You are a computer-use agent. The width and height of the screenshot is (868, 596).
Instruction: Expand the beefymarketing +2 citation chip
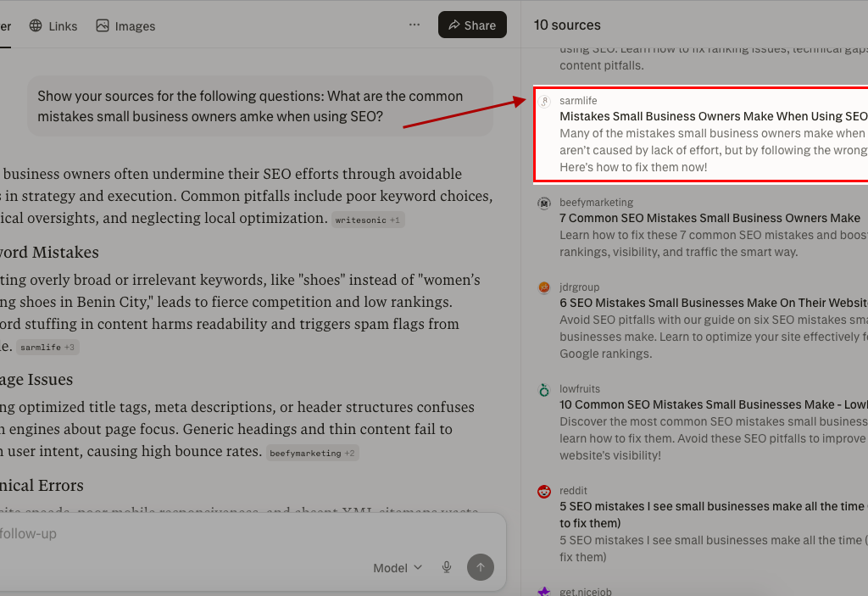point(312,453)
